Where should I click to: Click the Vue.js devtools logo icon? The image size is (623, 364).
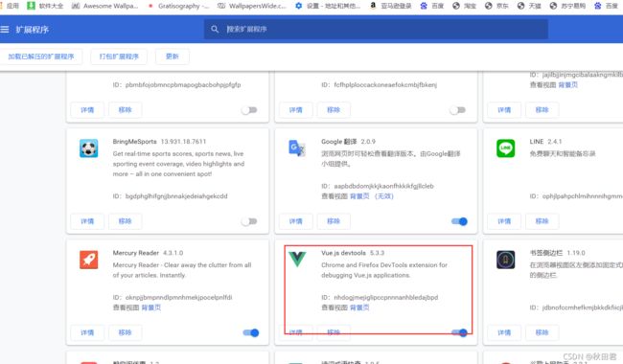tap(297, 260)
